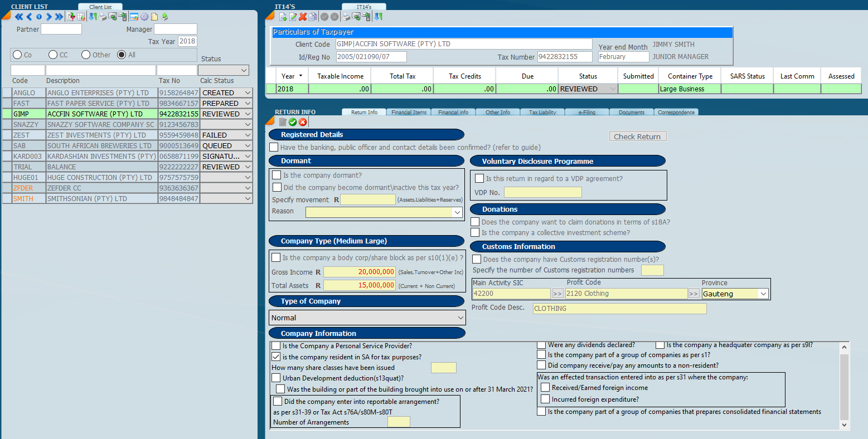Open the gear settings icon in Client List
Viewport: 868px width, 439px height.
pyautogui.click(x=144, y=17)
